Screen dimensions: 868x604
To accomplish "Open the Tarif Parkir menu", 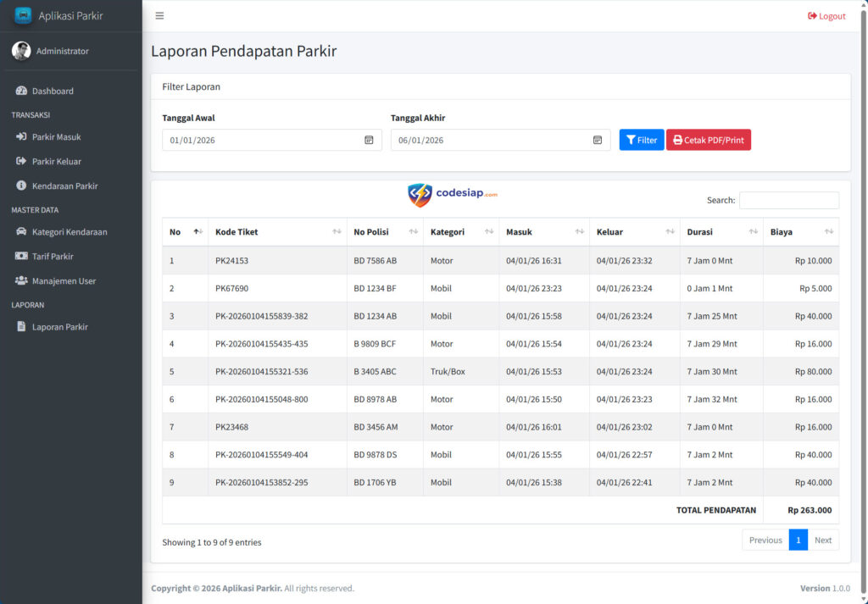I will [53, 256].
